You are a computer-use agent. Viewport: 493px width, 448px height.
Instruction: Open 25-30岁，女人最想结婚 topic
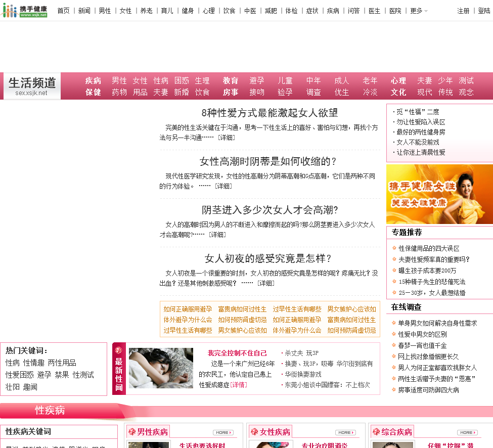(432, 293)
